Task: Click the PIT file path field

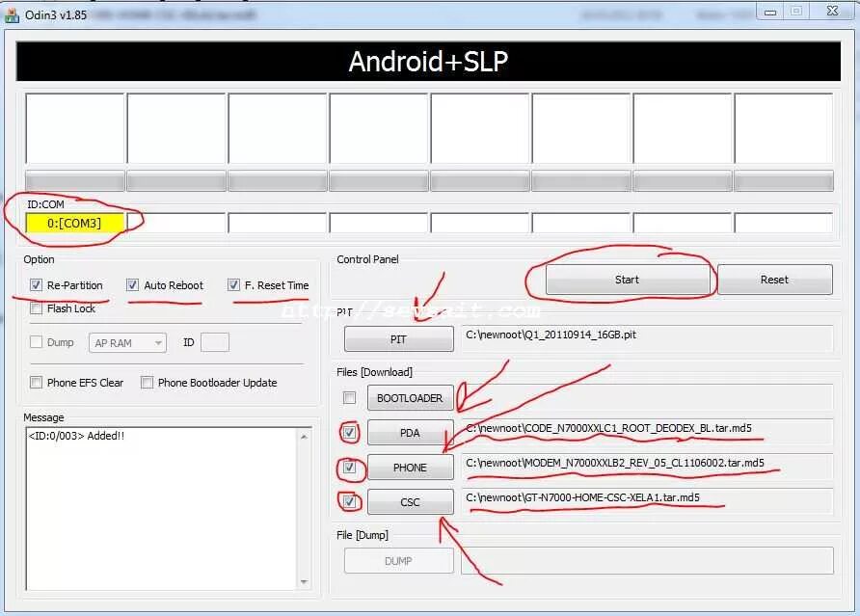Action: click(647, 338)
